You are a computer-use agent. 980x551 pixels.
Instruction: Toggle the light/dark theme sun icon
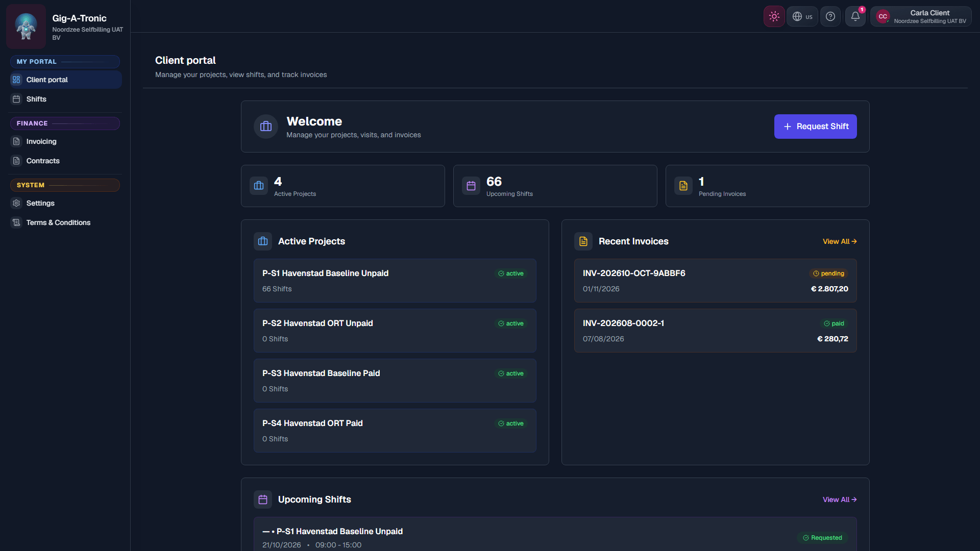[x=774, y=16]
